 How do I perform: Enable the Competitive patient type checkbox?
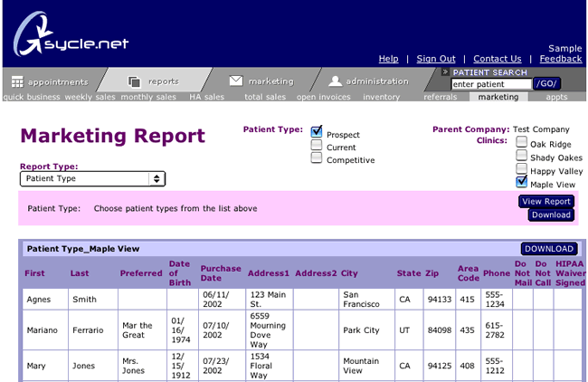coord(317,158)
